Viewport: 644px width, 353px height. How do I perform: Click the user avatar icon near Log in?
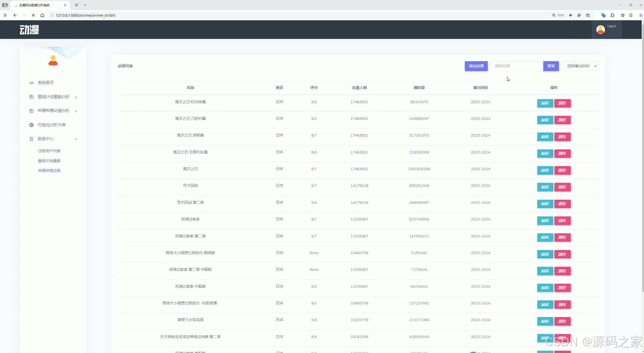coord(600,30)
